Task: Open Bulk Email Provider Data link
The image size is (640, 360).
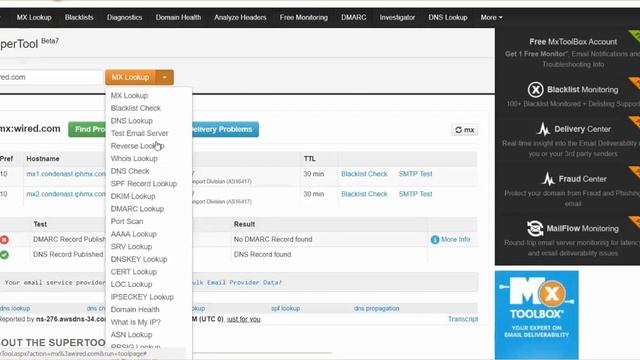Action: [237, 282]
